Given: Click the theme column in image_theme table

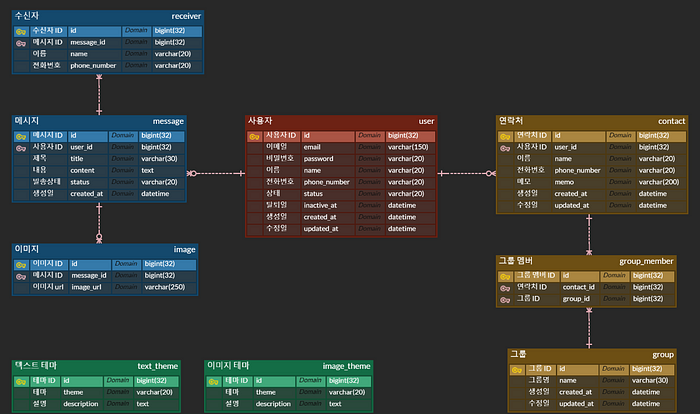Looking at the screenshot, I should [x=266, y=392].
